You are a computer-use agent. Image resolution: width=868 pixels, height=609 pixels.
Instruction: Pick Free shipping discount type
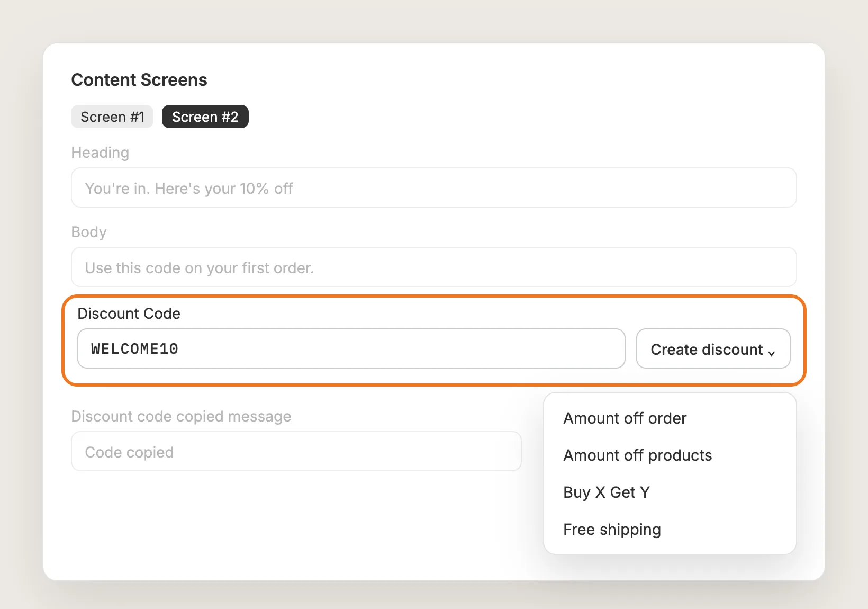pyautogui.click(x=612, y=530)
